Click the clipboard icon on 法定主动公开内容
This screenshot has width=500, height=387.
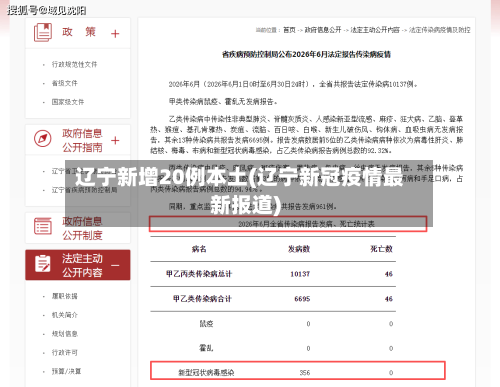[43, 264]
